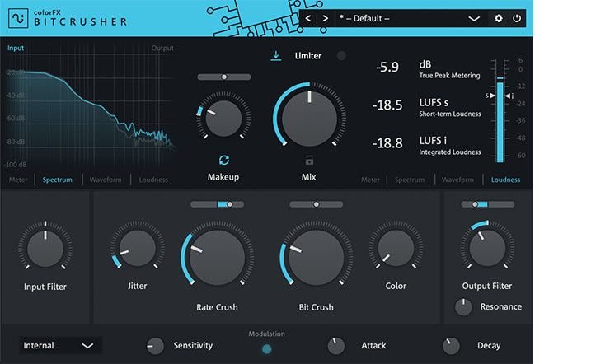Click the Bit Crush knob

[x=317, y=258]
